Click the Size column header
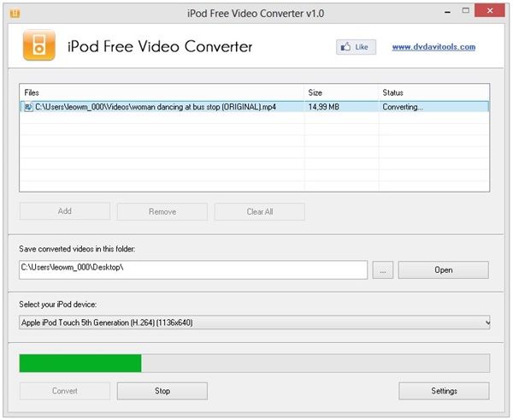Viewport: 513px width, 420px height. pyautogui.click(x=341, y=92)
